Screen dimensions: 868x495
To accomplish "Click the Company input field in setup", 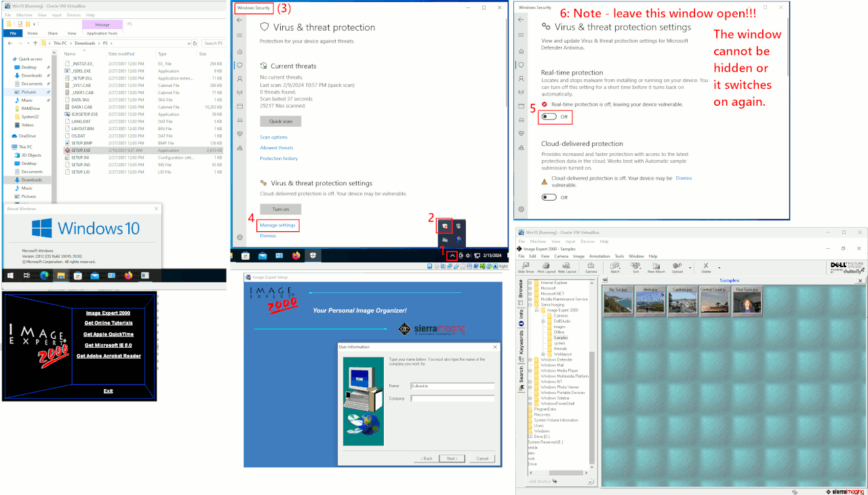I will pyautogui.click(x=452, y=398).
